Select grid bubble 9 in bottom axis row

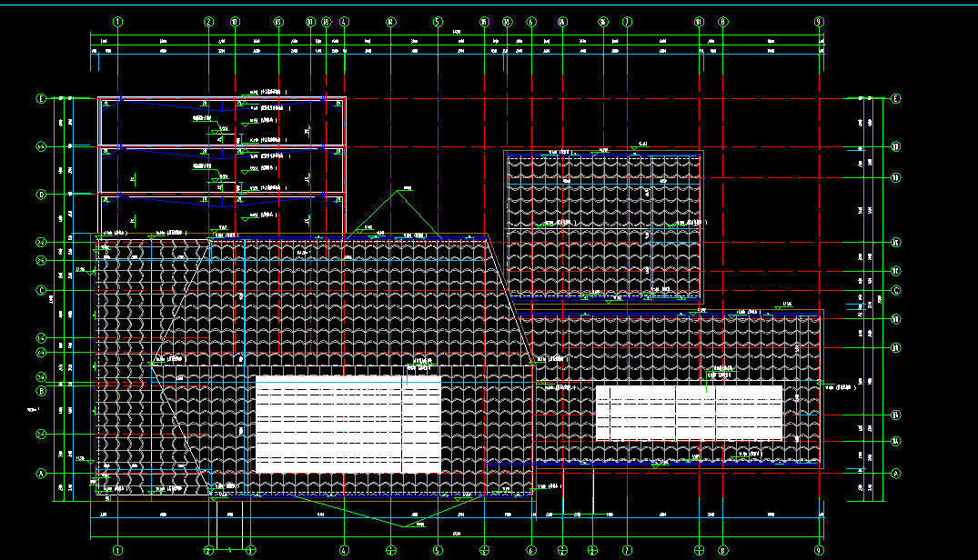(x=819, y=550)
